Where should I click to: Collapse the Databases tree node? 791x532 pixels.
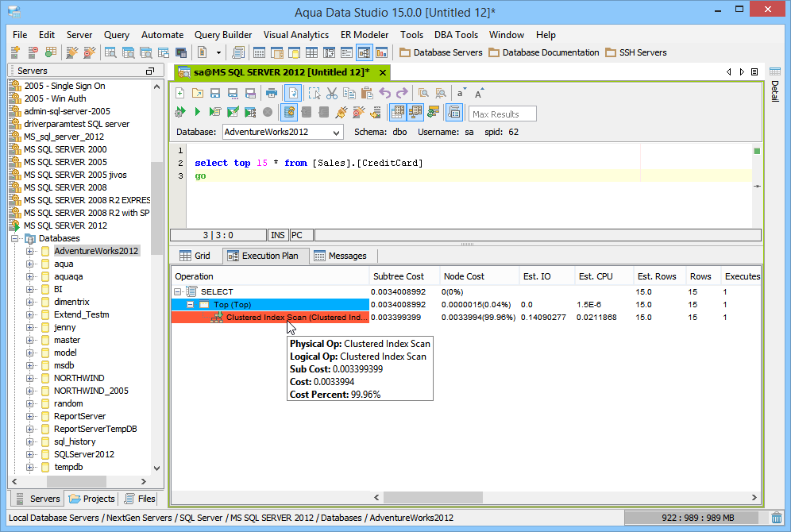(14, 238)
